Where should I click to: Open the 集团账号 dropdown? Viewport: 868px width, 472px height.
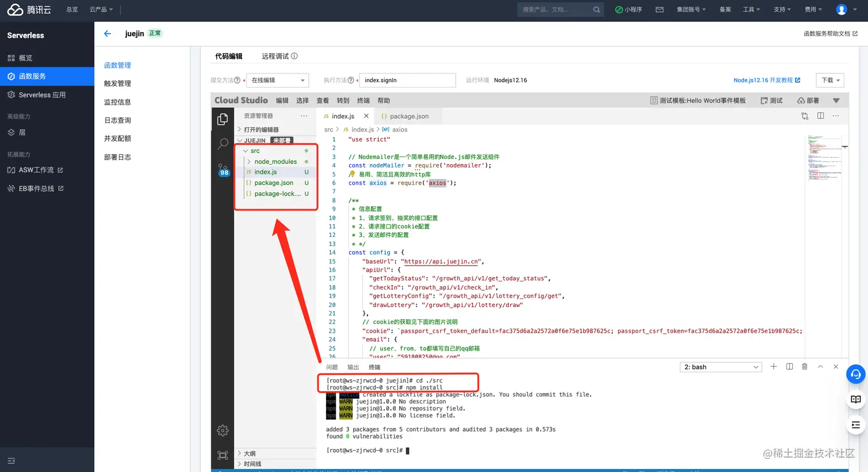click(691, 10)
